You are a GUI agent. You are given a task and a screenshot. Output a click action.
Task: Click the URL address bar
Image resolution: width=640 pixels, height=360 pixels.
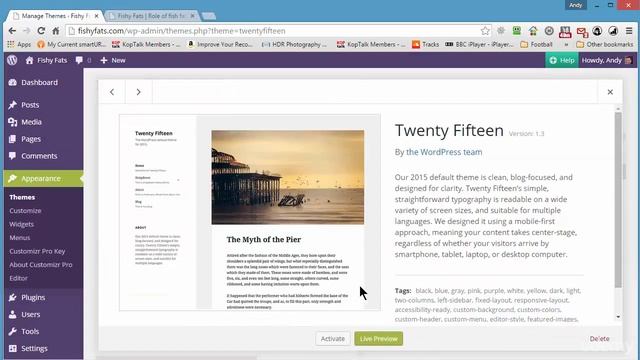click(278, 31)
